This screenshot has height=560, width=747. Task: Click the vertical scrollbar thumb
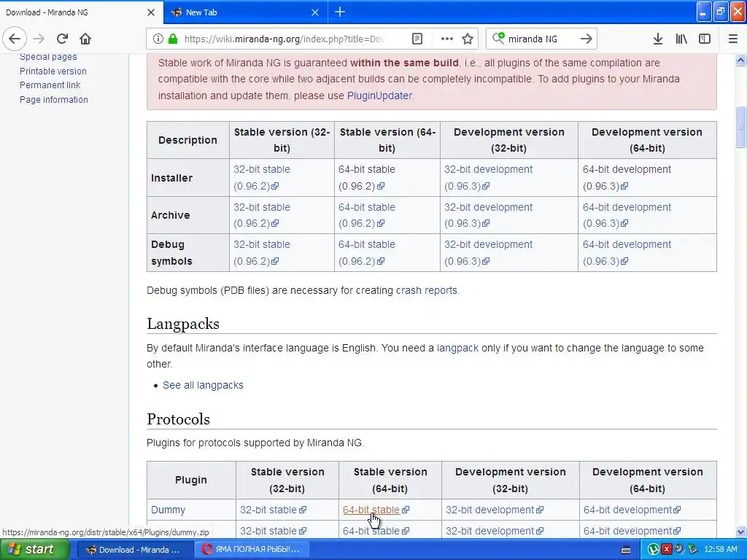tap(740, 127)
